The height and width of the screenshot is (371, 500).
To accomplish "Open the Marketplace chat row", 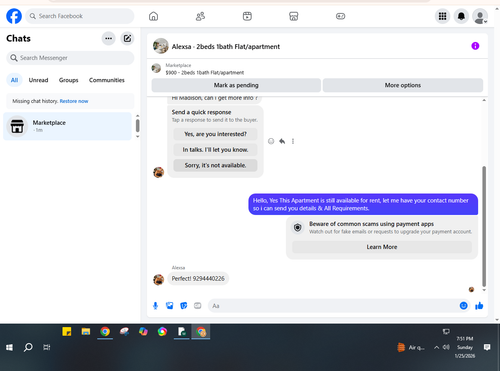I will point(68,126).
